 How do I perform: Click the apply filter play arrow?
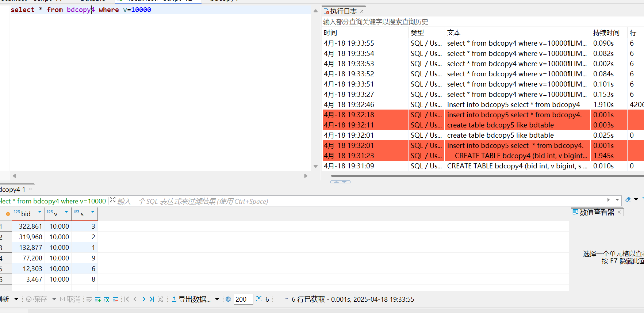point(608,200)
